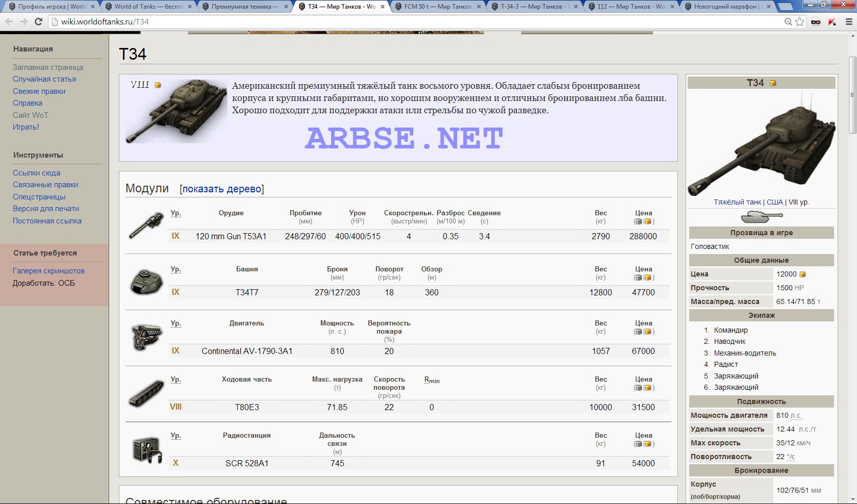This screenshot has height=504, width=857.
Task: Click the turret name T34T7
Action: pyautogui.click(x=247, y=293)
